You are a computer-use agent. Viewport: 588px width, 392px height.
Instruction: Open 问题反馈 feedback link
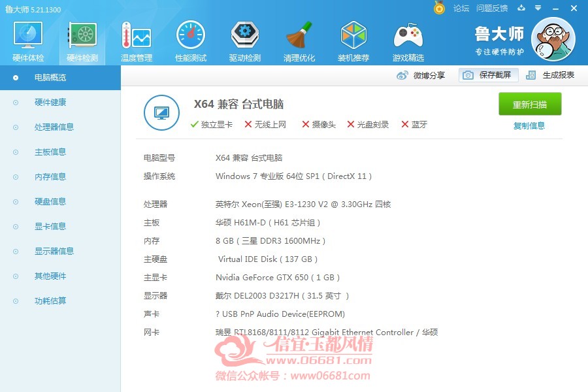(491, 8)
